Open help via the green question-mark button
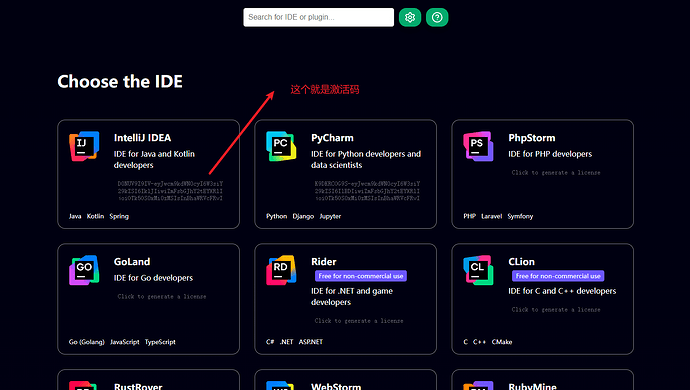The height and width of the screenshot is (390, 690). 437,17
